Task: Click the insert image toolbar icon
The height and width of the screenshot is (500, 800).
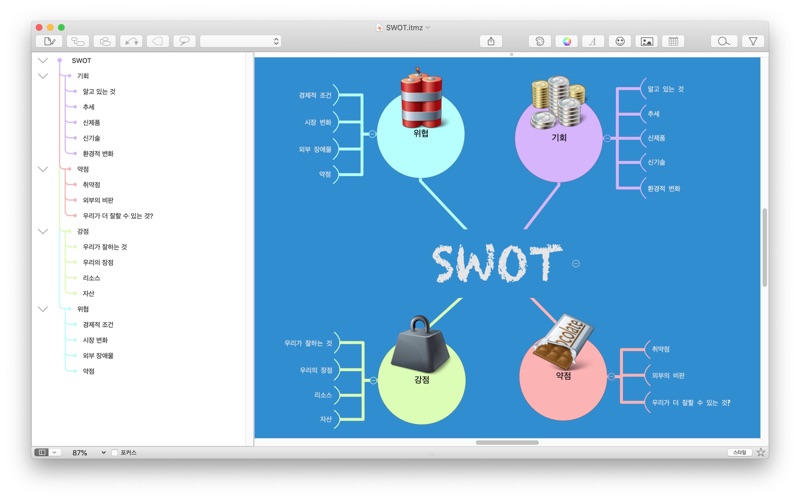Action: tap(646, 41)
